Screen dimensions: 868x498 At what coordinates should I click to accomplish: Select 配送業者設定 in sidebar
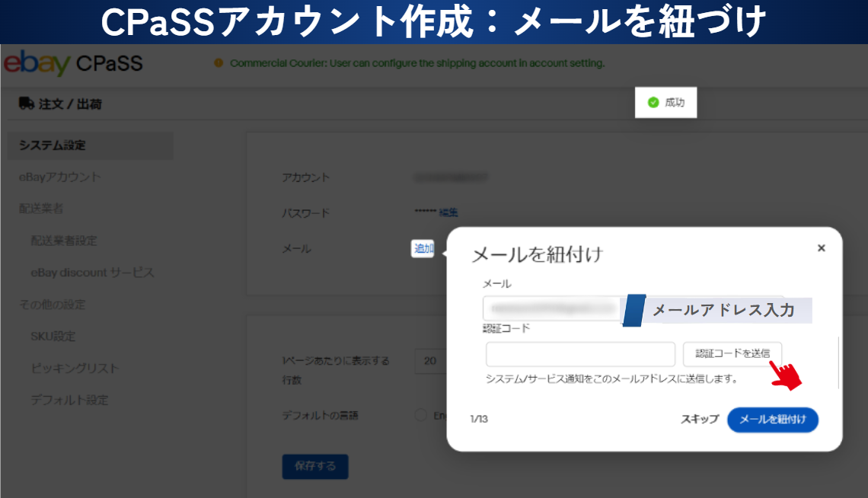coord(64,241)
